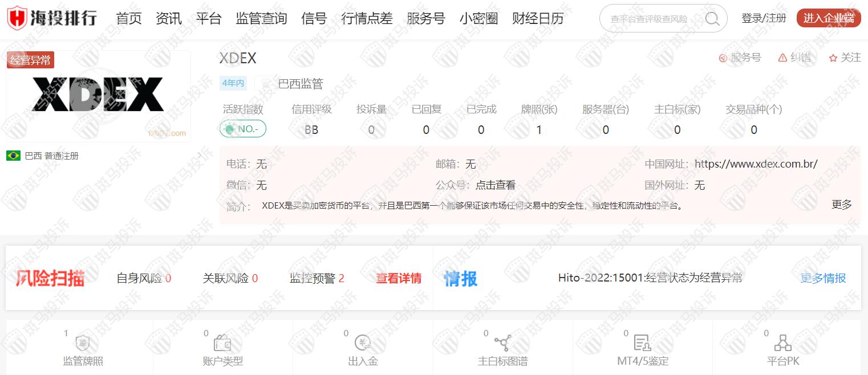Open the 账户类型 wallet icon

pos(222,343)
